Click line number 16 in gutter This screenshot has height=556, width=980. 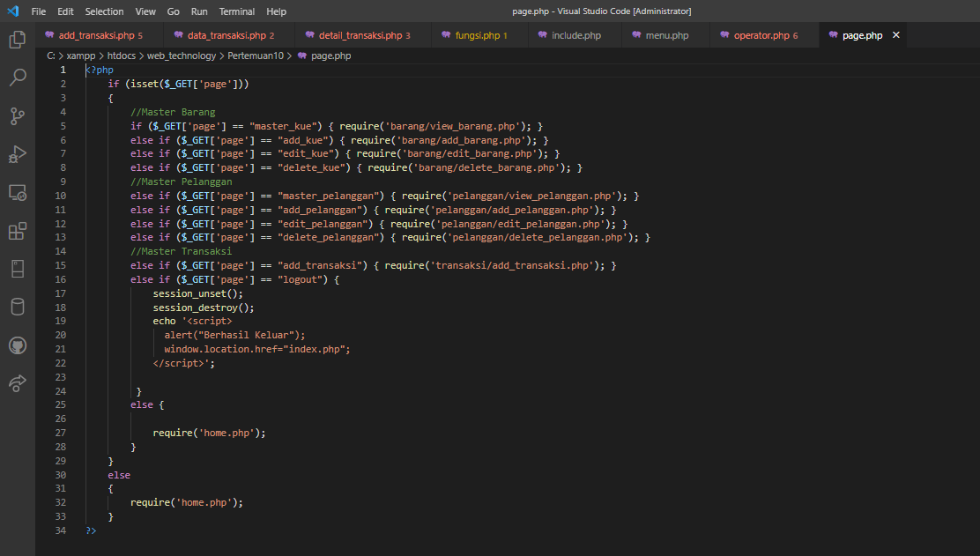60,279
